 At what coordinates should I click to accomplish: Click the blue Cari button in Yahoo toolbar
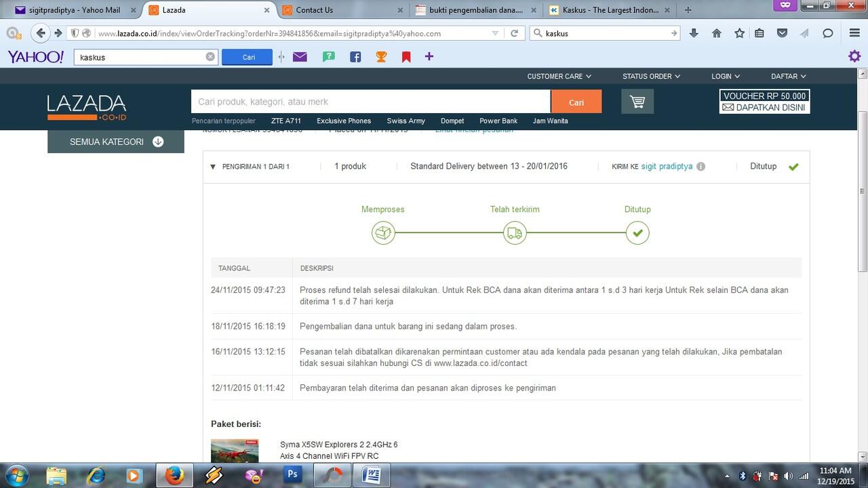click(247, 57)
